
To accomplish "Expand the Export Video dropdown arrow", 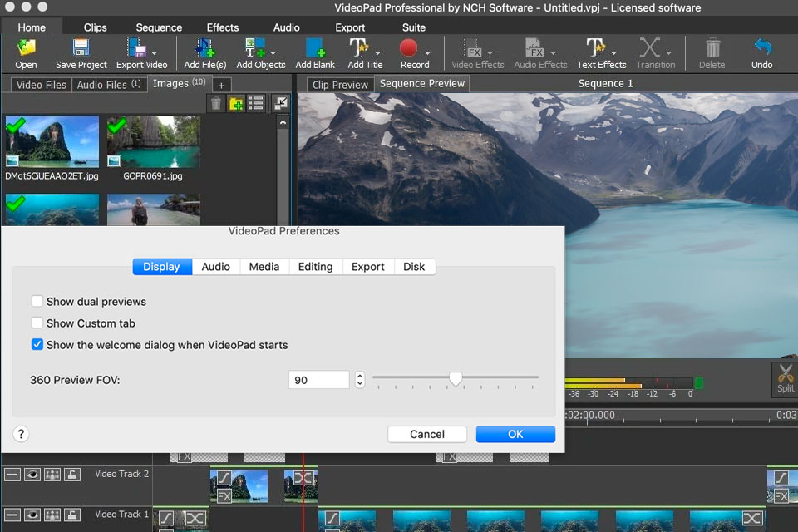I will tap(155, 53).
